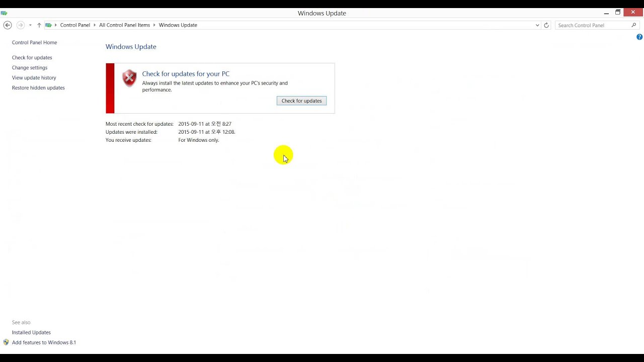The image size is (644, 362).
Task: Open the Control Panel breadcrumb
Action: tap(75, 25)
